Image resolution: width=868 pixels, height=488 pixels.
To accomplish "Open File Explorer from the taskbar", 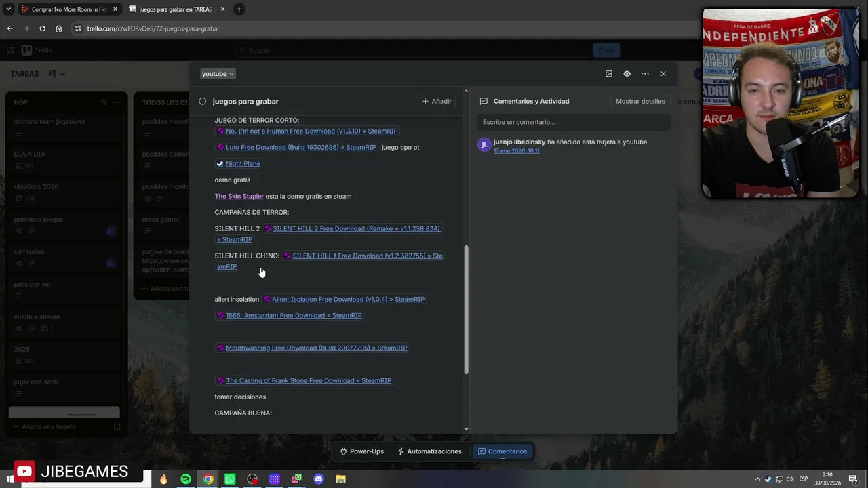I will 340,479.
